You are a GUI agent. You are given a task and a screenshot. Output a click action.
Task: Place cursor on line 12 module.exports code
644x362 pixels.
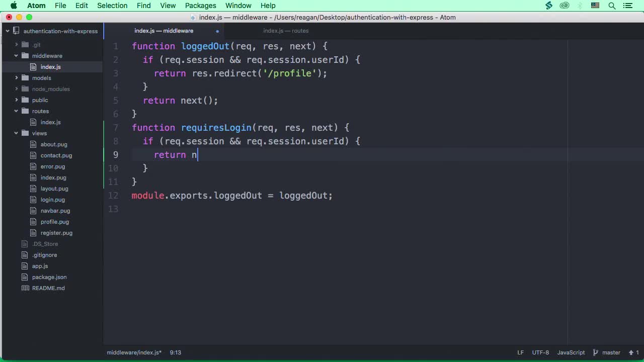pos(232,196)
